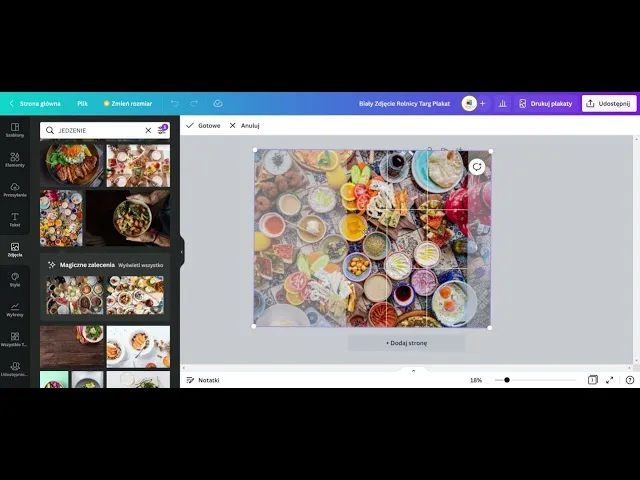This screenshot has width=640, height=480.
Task: Click the user avatar icon
Action: [469, 104]
